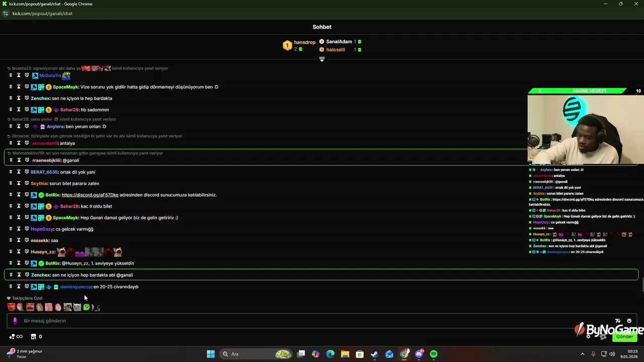The image size is (644, 362).
Task: Click the MrDataTr username
Action: 49,75
